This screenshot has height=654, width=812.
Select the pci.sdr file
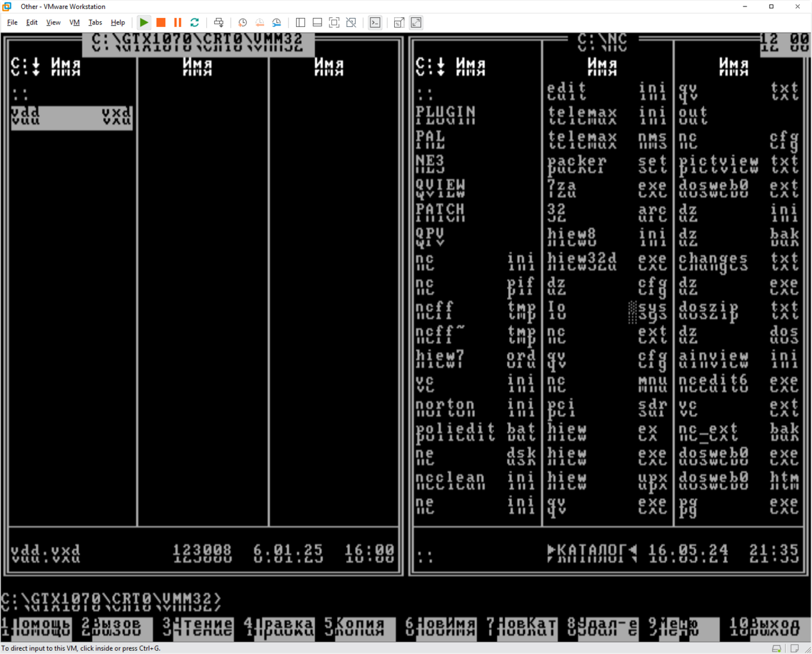[607, 408]
